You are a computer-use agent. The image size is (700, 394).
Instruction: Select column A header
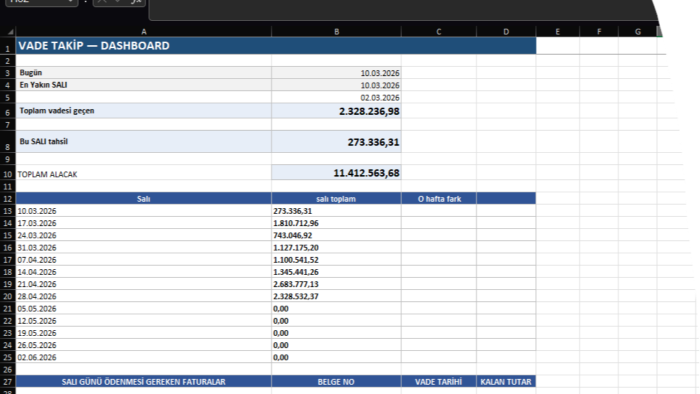pos(144,32)
